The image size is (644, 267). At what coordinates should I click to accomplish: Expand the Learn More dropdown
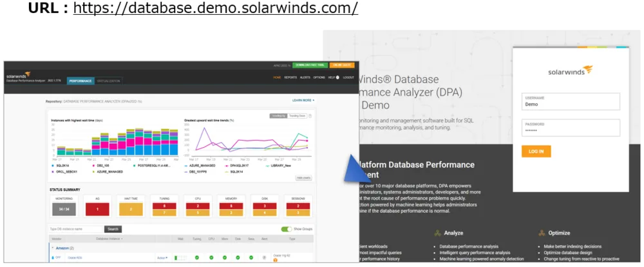303,100
